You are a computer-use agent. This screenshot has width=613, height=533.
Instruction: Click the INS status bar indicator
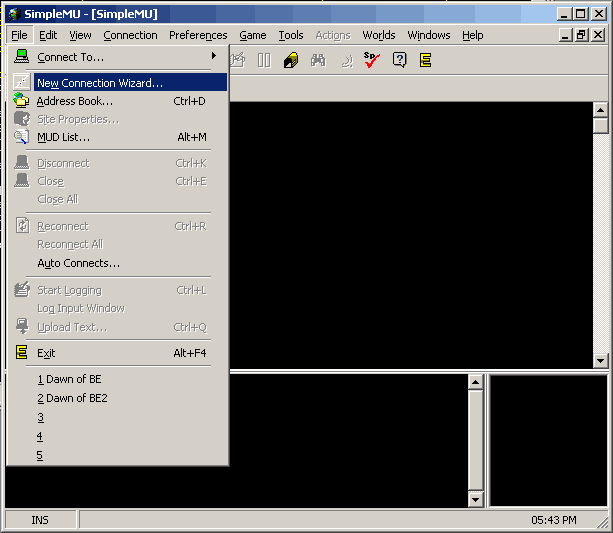[x=40, y=520]
